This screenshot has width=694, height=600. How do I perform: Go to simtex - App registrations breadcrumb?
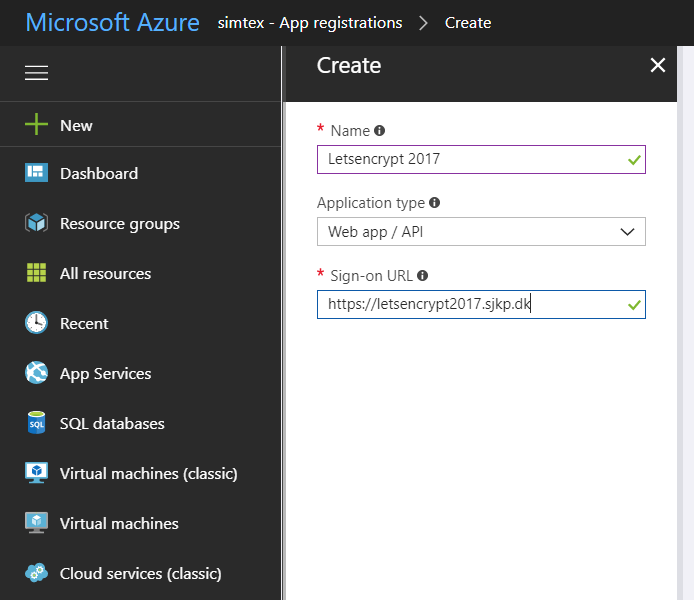coord(310,22)
